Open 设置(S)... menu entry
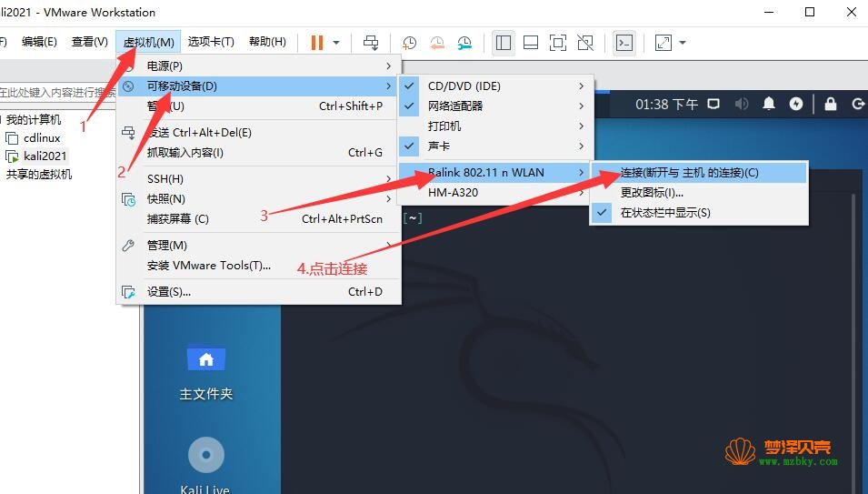 tap(258, 292)
